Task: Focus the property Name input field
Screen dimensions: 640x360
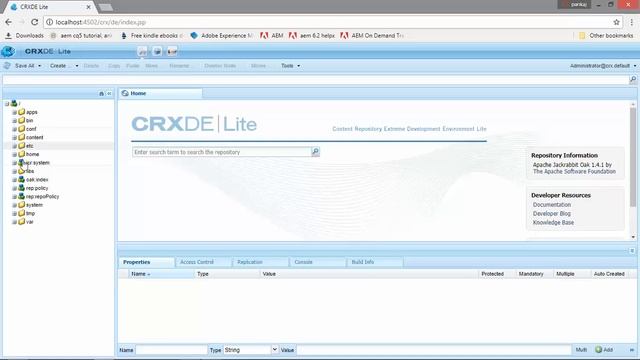Action: coord(171,350)
